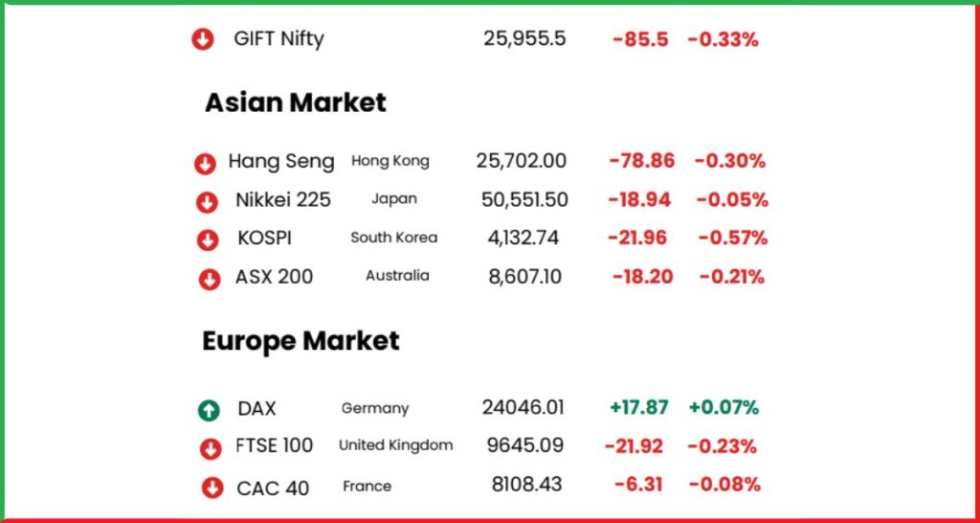Image resolution: width=980 pixels, height=523 pixels.
Task: Click the red down arrow beside GIFT Nifty
Action: pos(203,40)
